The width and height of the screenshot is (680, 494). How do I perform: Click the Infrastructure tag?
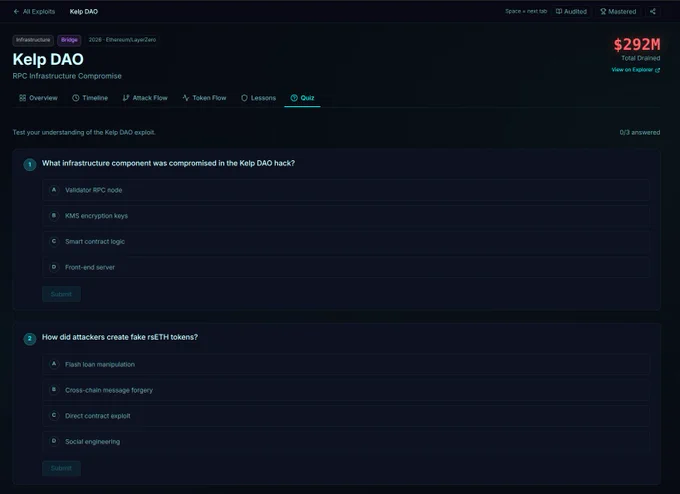[33, 40]
